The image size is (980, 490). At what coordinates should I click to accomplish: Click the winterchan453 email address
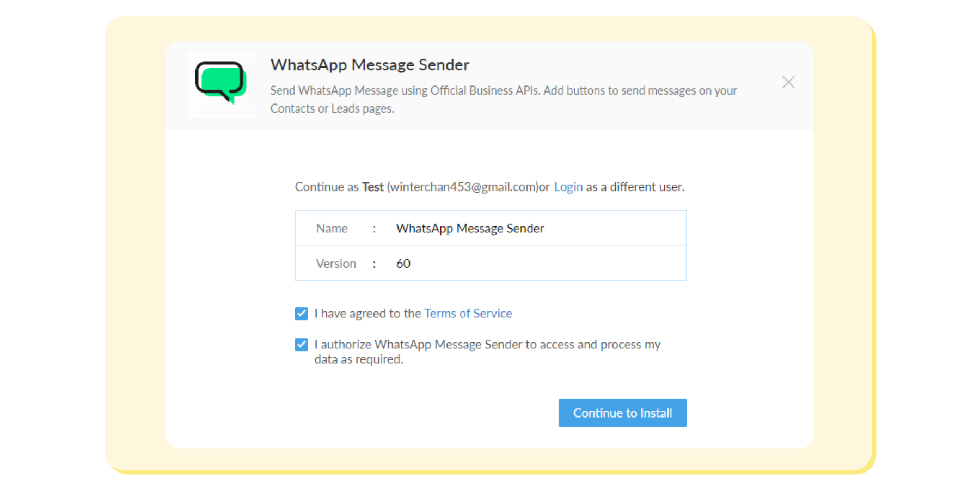tap(462, 187)
